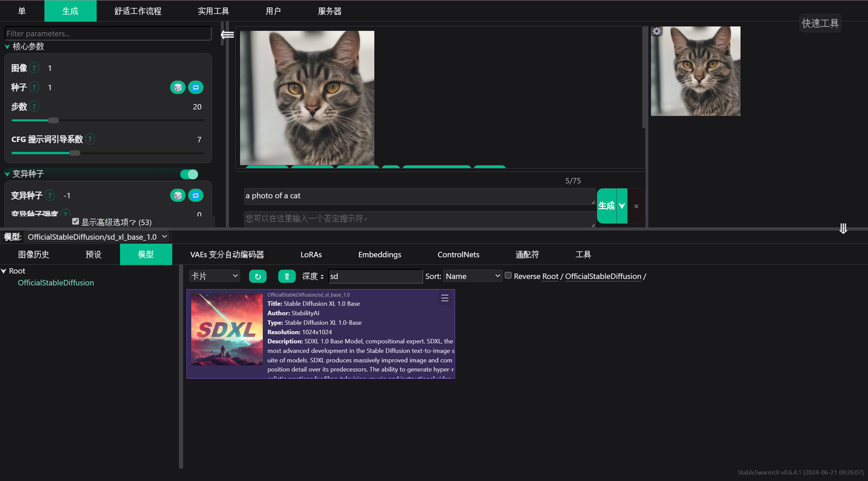Open the 快速工具 button

click(820, 24)
